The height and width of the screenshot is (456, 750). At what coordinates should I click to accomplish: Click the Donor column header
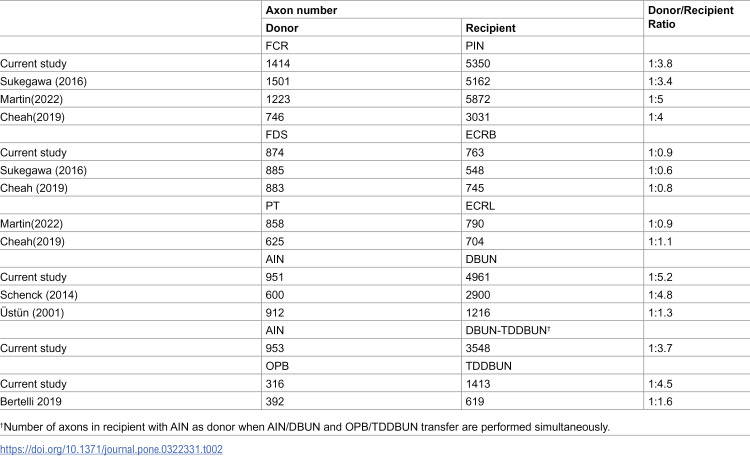coord(282,28)
